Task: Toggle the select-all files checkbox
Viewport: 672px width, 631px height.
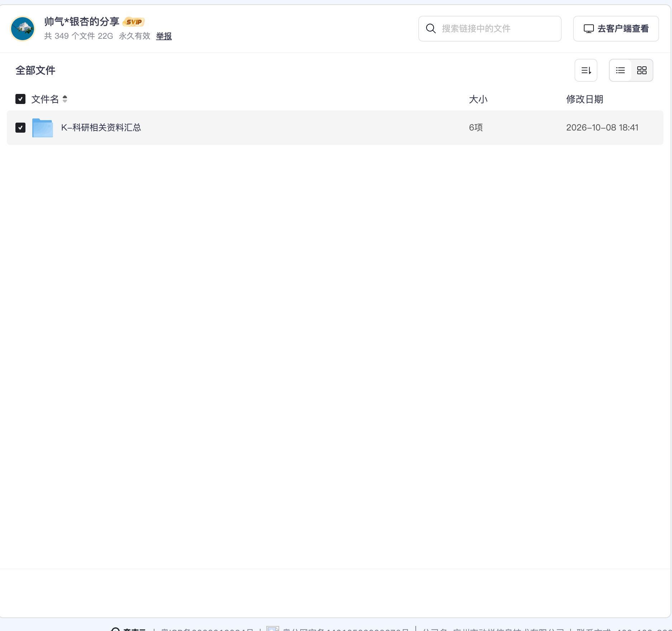Action: [x=20, y=99]
